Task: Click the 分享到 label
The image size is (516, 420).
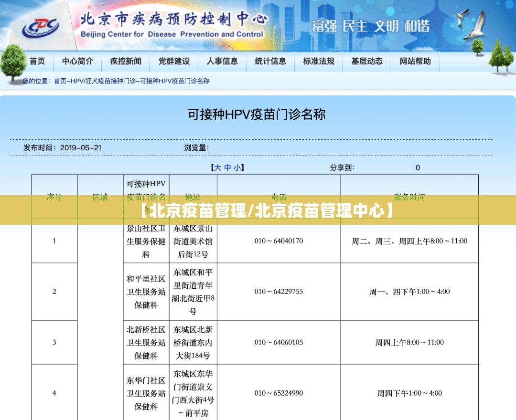Action: [x=342, y=168]
